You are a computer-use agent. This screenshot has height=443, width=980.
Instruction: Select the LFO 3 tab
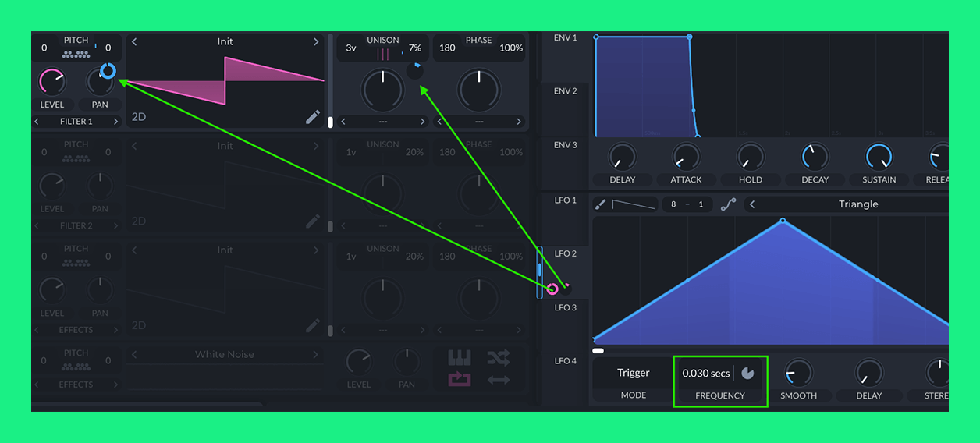point(565,307)
